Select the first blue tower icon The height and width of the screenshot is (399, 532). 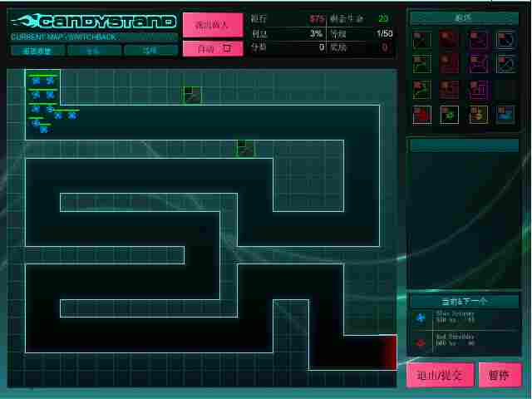tap(505, 39)
